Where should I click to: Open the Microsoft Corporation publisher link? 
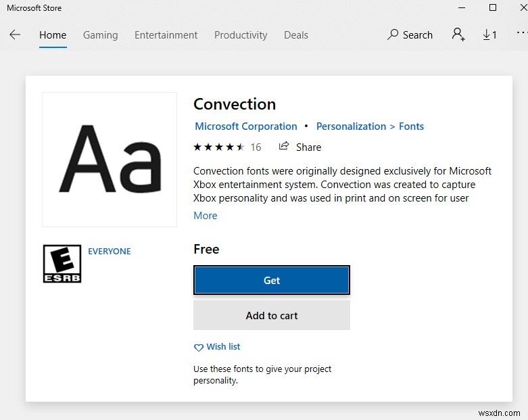(246, 126)
